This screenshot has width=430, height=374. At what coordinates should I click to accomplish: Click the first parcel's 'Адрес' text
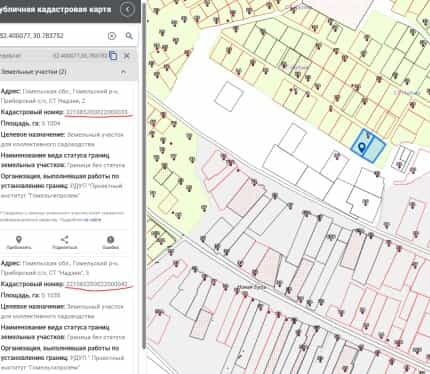tap(60, 96)
